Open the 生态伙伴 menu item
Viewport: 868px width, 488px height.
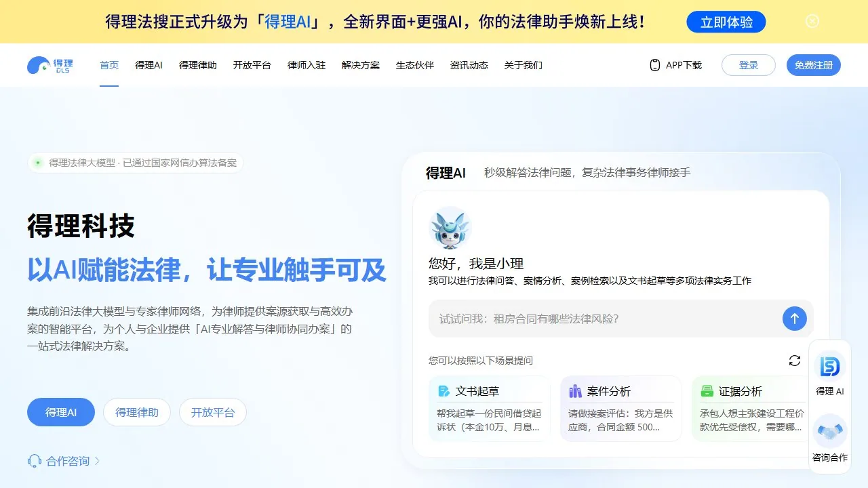[415, 65]
